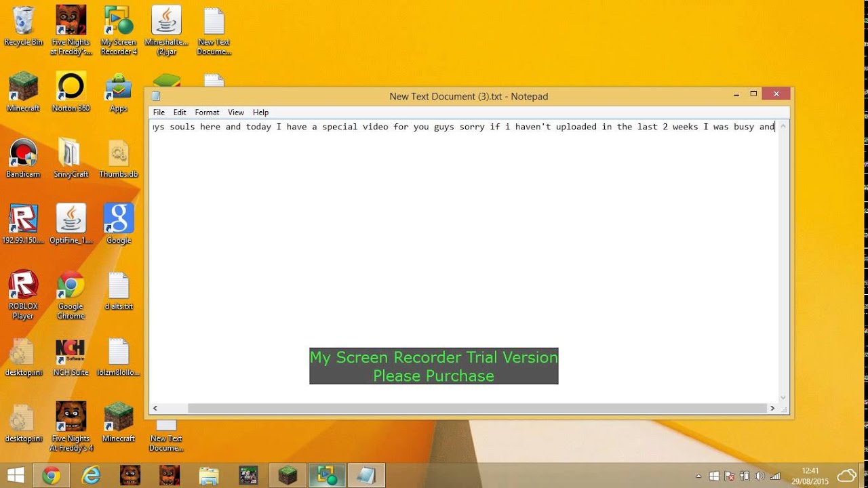Select the d alts.txt desktop file
The image size is (868, 488).
pyautogui.click(x=119, y=291)
